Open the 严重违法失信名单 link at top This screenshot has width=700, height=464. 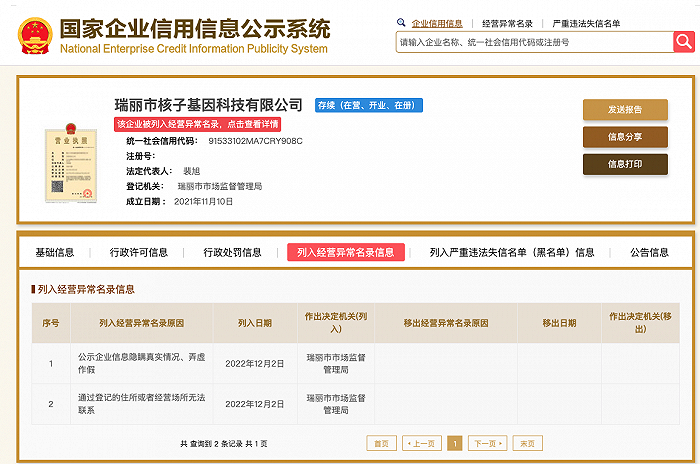tap(586, 24)
